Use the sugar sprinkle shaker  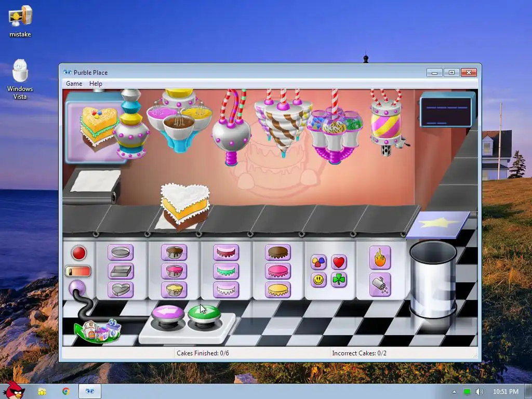pyautogui.click(x=380, y=285)
